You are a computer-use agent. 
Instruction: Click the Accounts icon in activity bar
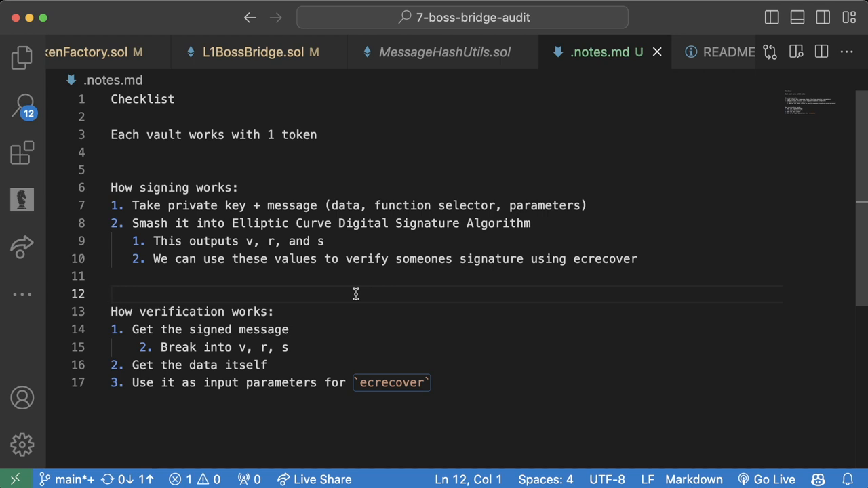(22, 398)
